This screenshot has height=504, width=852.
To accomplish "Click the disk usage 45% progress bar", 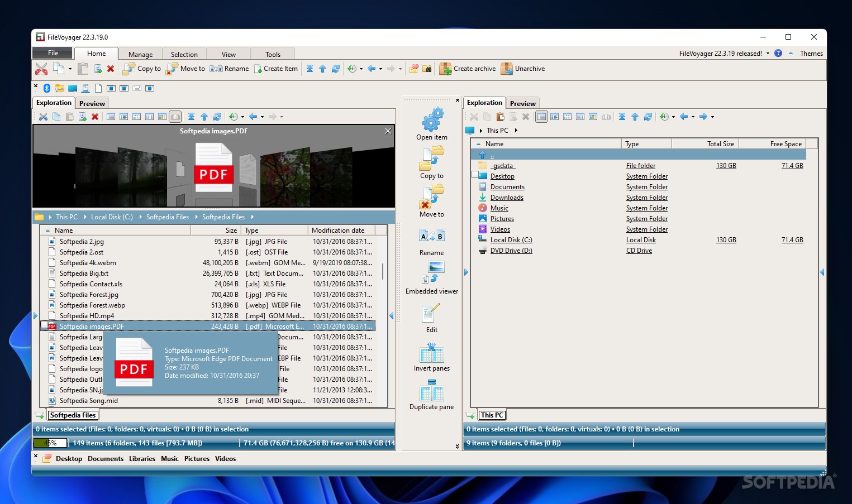I will tap(50, 443).
